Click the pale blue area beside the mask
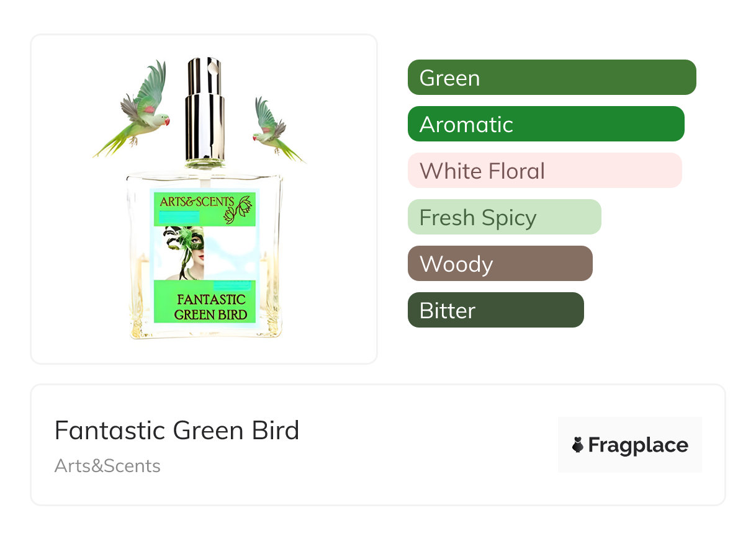 (x=233, y=253)
